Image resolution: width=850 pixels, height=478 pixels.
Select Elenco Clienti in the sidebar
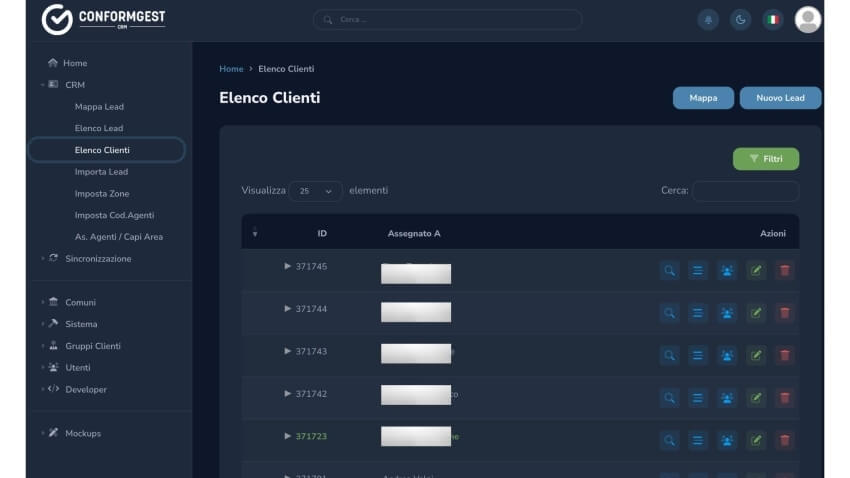107,150
